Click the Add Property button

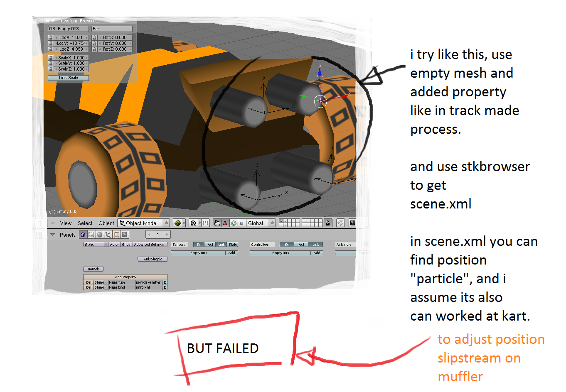pos(125,277)
